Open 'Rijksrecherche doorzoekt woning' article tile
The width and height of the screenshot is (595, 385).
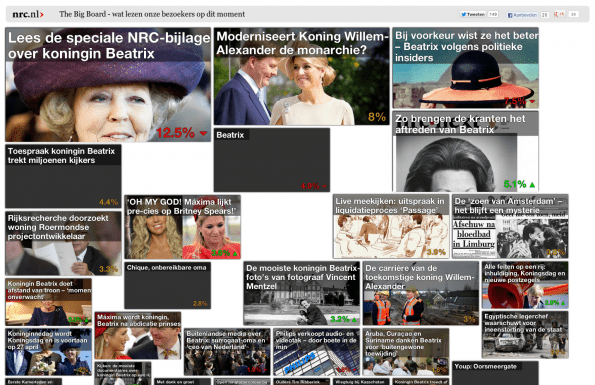tap(63, 243)
